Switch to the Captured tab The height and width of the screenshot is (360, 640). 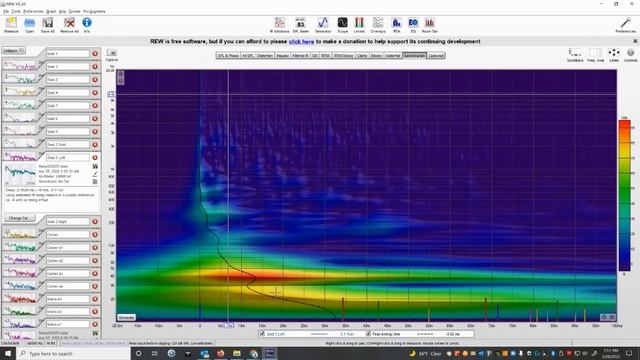[x=436, y=56]
